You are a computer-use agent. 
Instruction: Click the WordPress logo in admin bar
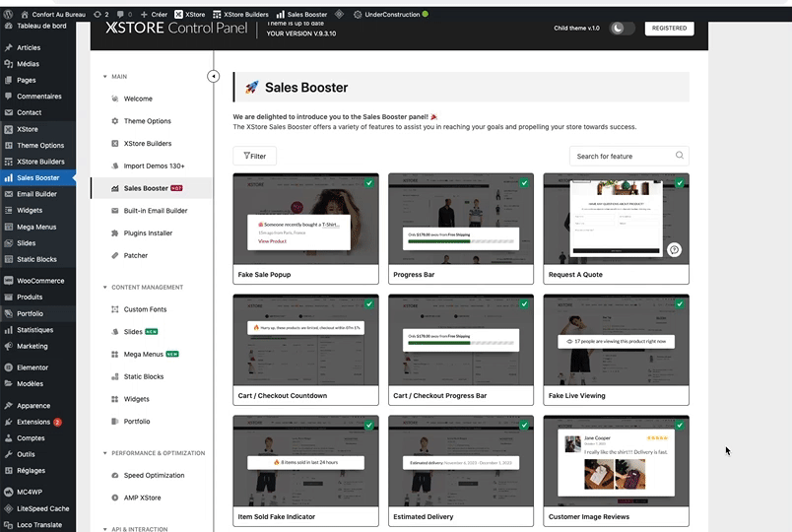coord(8,14)
